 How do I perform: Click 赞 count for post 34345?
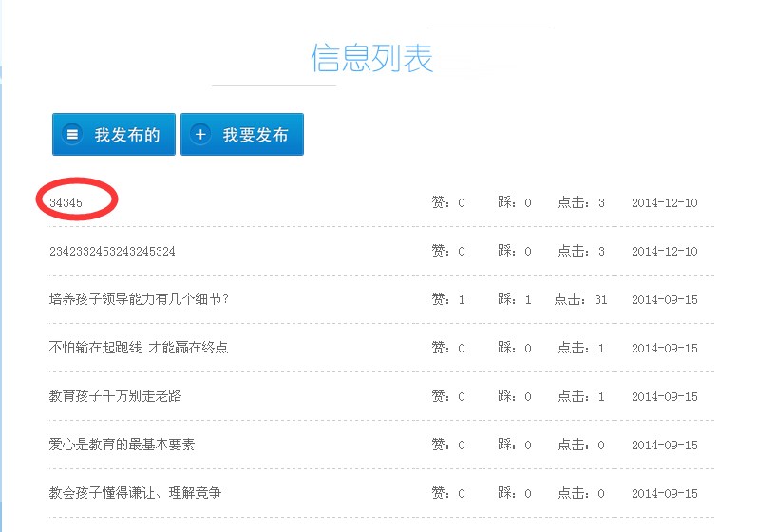pyautogui.click(x=448, y=202)
